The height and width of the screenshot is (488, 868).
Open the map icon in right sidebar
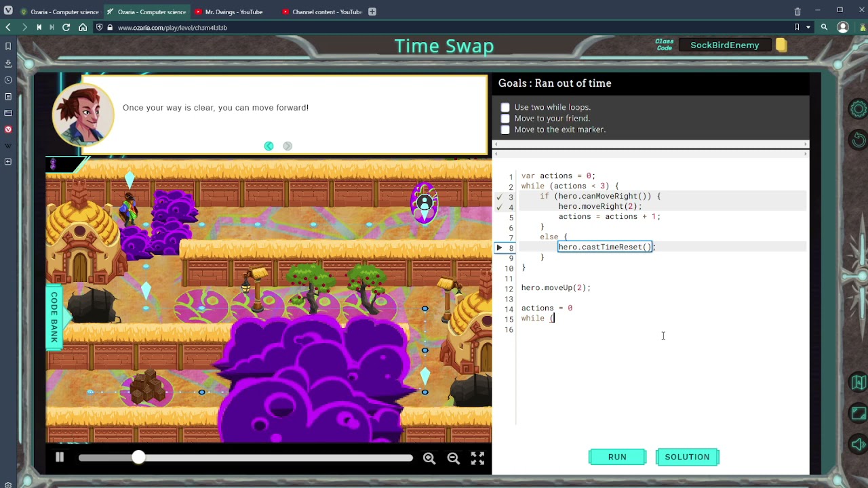[x=859, y=382]
